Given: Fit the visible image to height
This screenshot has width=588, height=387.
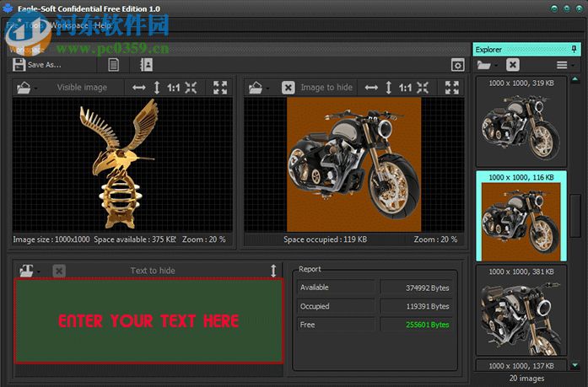Looking at the screenshot, I should tap(156, 88).
